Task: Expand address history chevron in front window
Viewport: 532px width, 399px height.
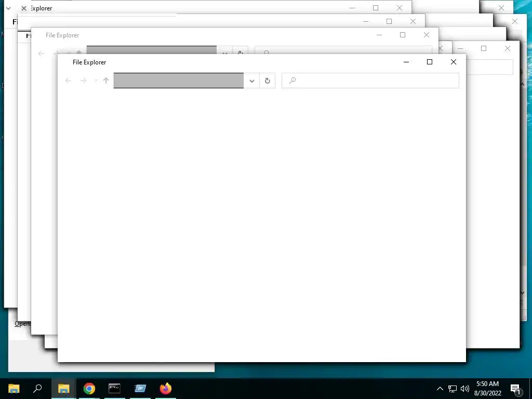Action: point(252,81)
